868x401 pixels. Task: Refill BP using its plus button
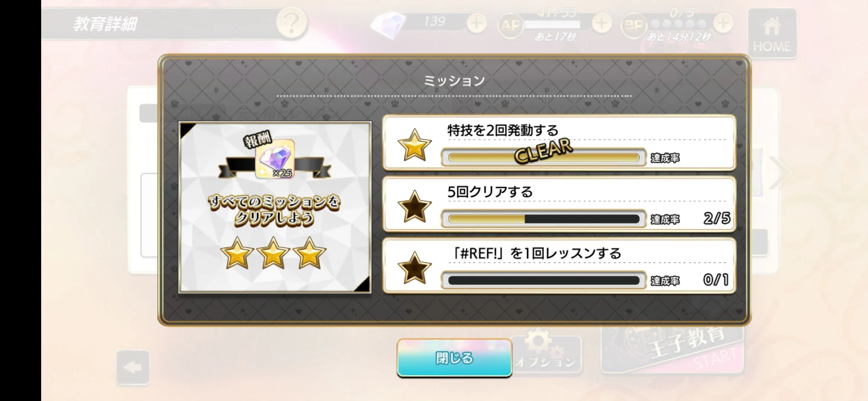(x=723, y=23)
